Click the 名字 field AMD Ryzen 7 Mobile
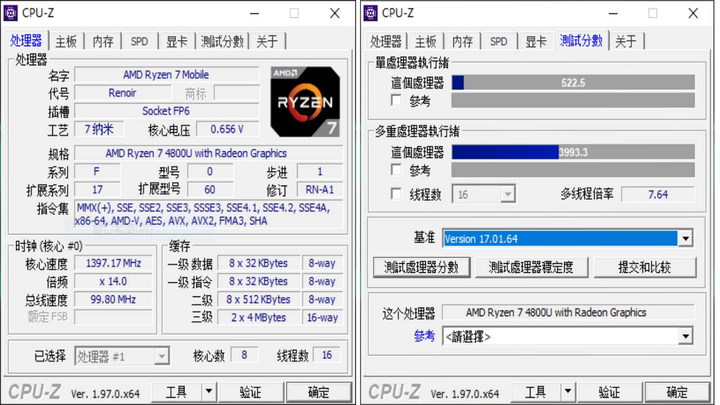The width and height of the screenshot is (720, 405). [x=167, y=75]
